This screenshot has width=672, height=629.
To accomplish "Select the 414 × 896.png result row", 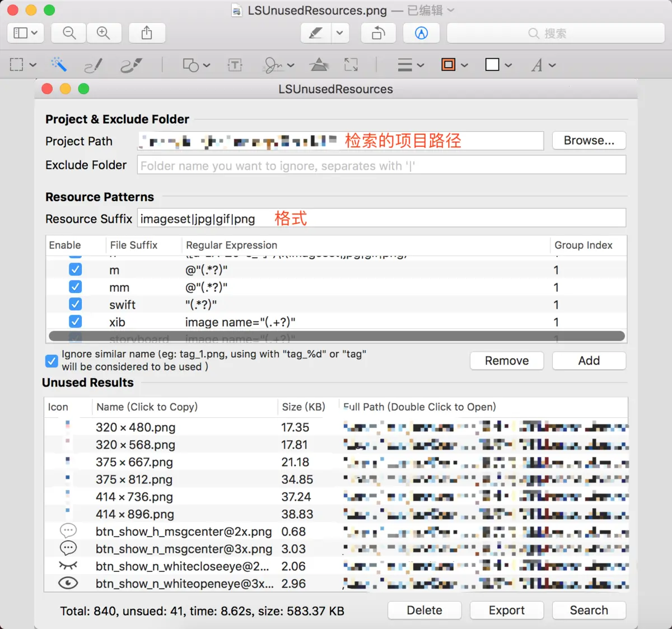I will point(336,514).
